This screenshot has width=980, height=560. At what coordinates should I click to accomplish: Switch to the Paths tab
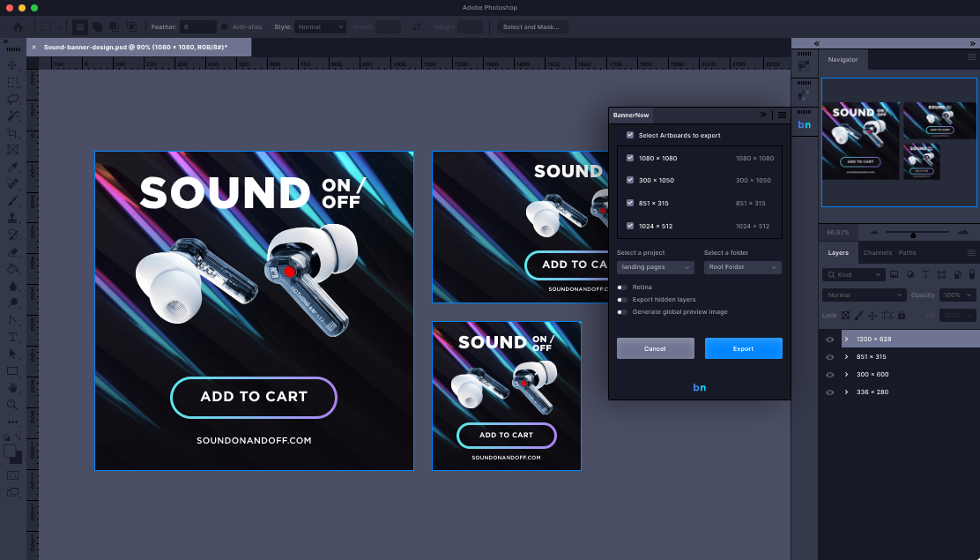[907, 253]
